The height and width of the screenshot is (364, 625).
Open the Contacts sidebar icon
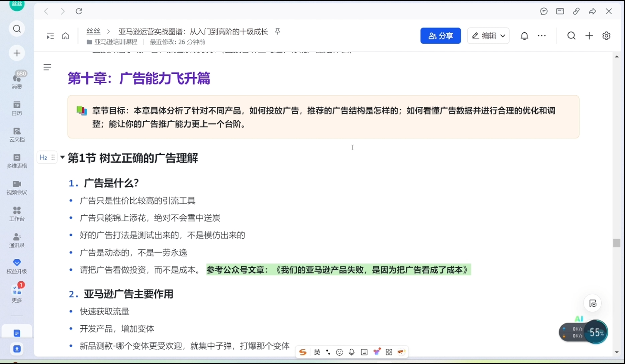point(17,240)
